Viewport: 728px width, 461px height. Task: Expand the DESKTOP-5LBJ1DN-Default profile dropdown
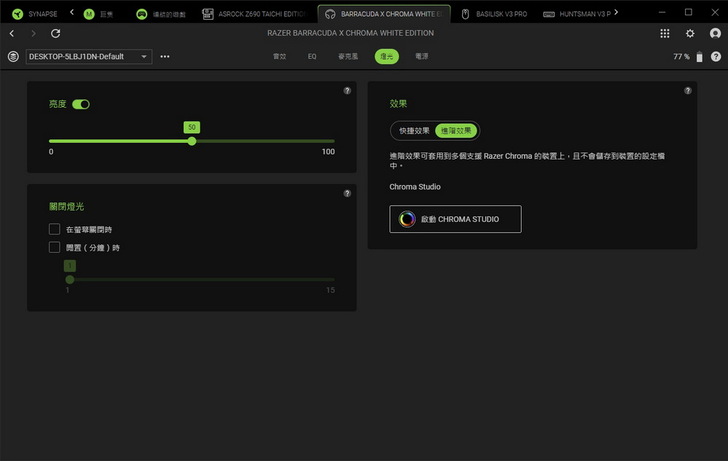tap(88, 57)
